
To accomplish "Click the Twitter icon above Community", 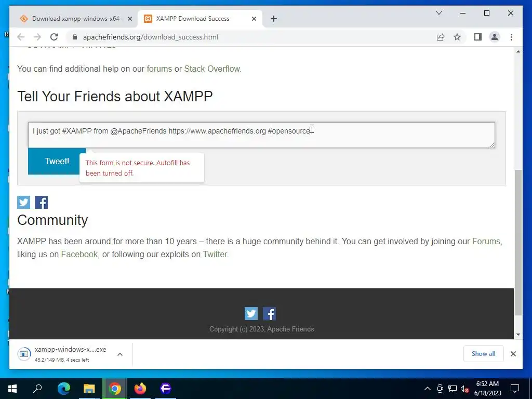I will coord(24,202).
